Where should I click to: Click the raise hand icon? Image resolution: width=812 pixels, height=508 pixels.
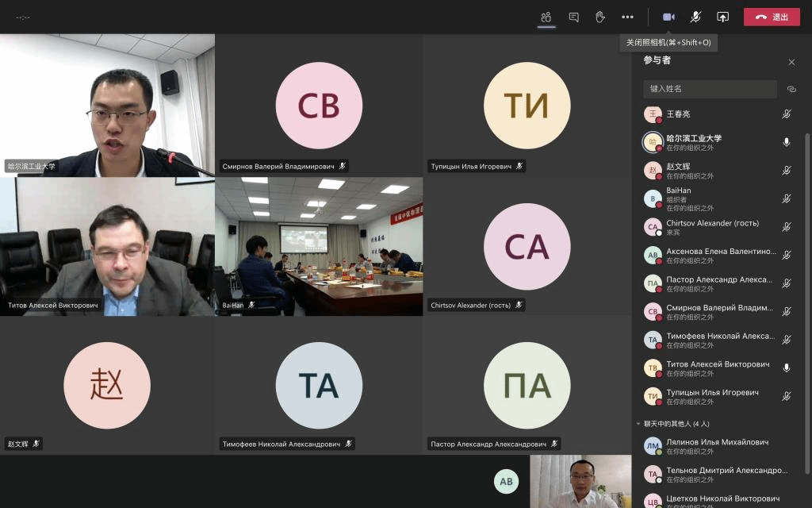(600, 17)
